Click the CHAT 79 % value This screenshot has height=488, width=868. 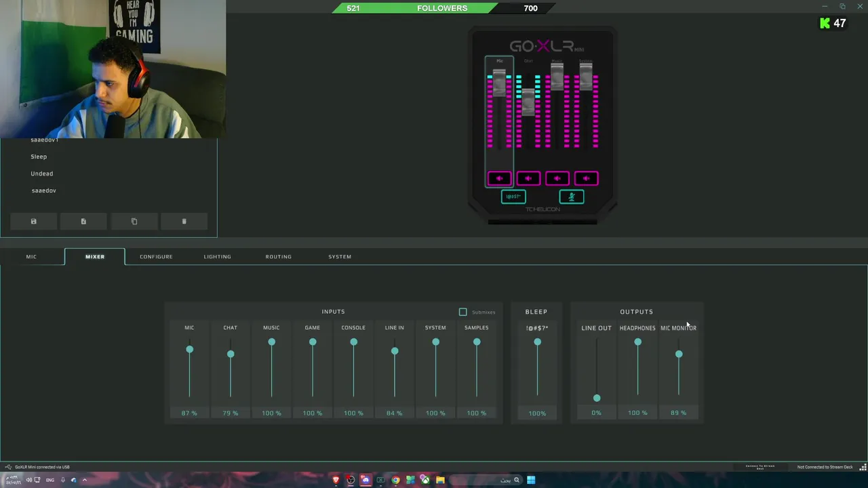point(230,413)
